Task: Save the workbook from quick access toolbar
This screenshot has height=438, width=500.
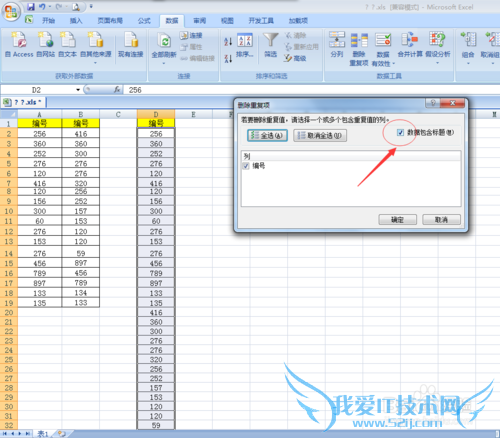Action: pyautogui.click(x=31, y=7)
